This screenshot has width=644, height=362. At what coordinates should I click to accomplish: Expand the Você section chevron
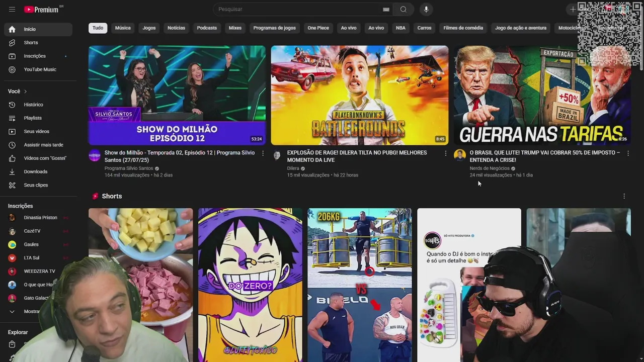25,92
